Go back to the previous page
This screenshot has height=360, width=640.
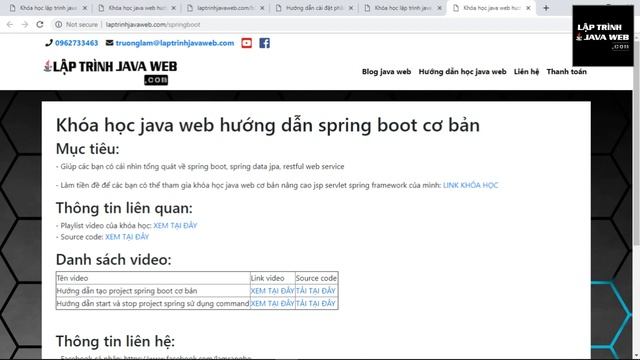point(10,24)
